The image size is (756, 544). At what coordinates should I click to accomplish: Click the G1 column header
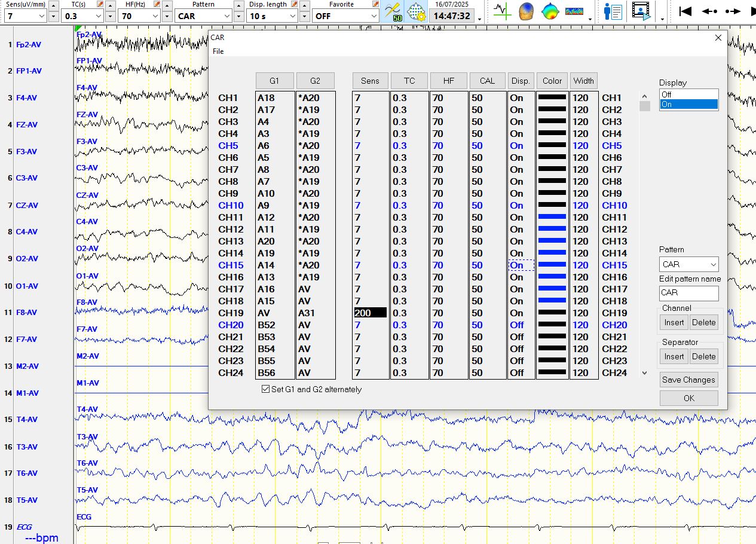pyautogui.click(x=274, y=81)
